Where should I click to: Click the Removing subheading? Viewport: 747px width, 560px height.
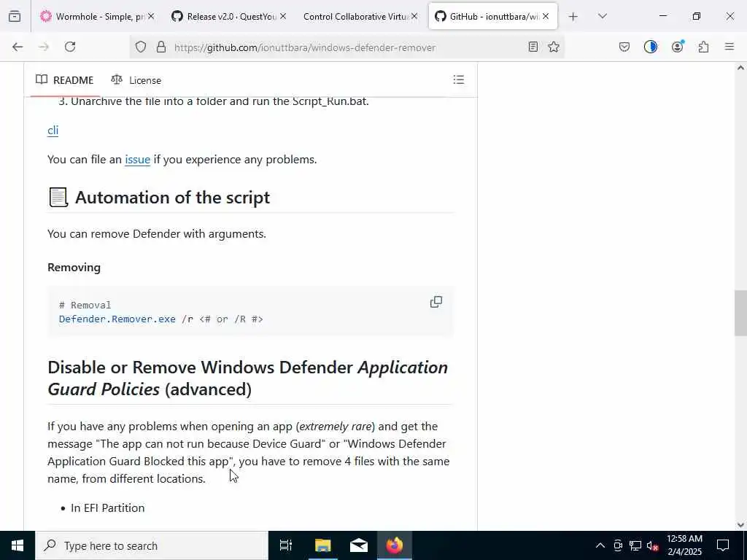tap(74, 267)
